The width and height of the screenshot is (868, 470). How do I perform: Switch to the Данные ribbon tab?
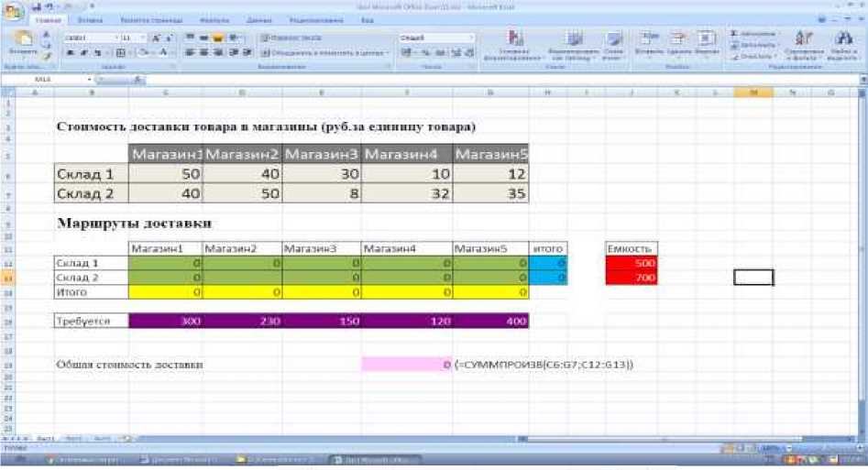click(259, 20)
